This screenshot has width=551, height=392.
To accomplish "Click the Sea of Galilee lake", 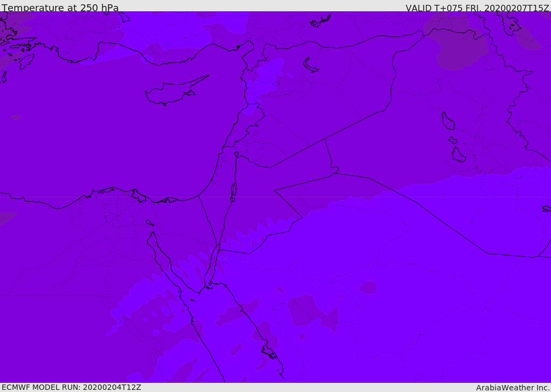I will (x=237, y=154).
